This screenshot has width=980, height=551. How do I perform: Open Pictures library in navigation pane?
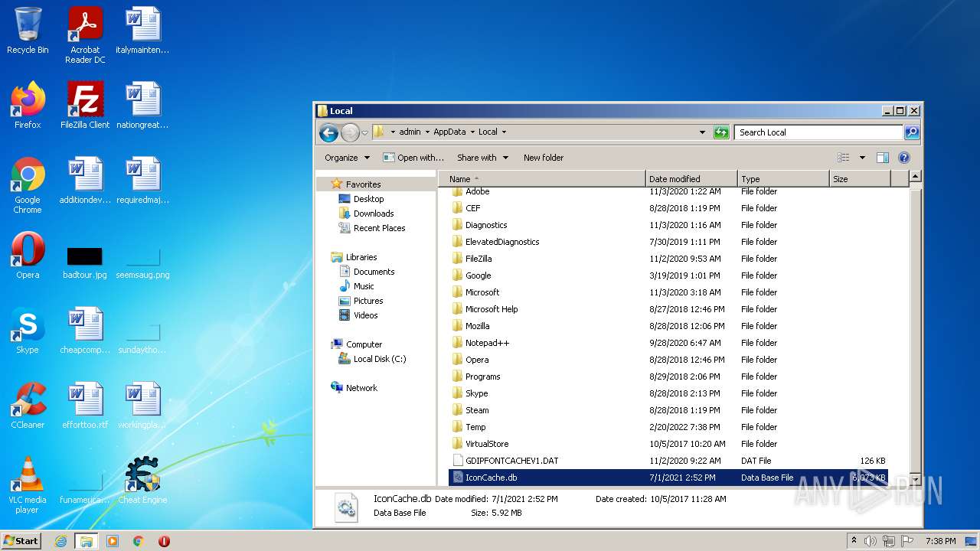[x=368, y=301]
